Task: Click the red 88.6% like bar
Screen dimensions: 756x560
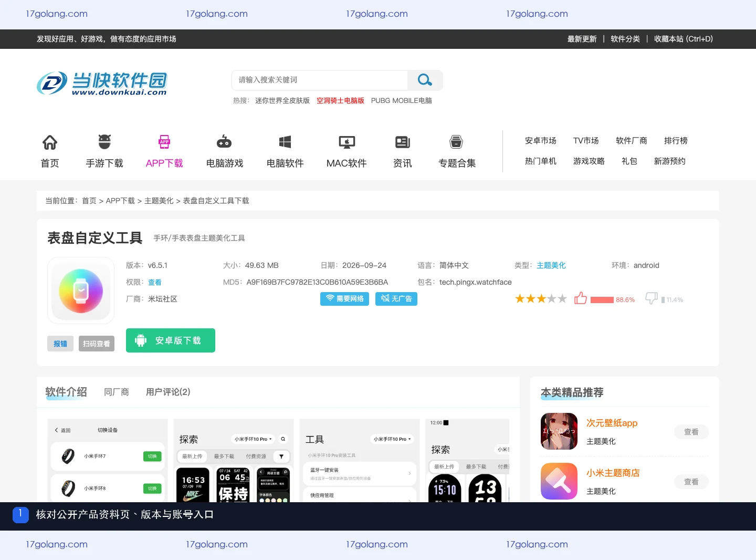Action: pos(602,300)
